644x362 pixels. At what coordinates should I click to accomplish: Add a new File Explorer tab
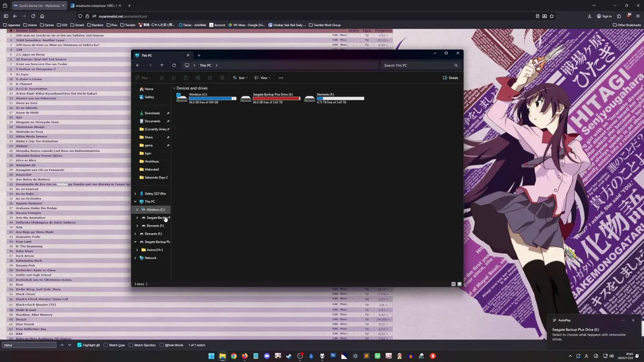pyautogui.click(x=199, y=55)
